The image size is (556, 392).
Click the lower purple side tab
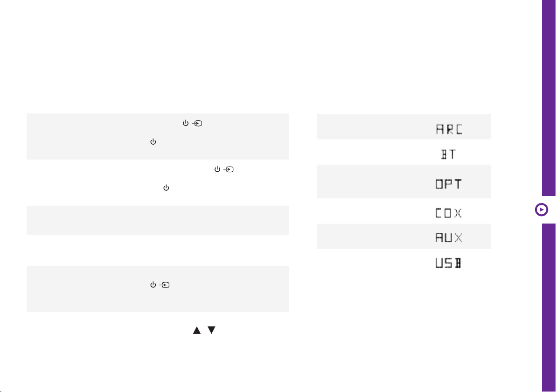point(549,308)
